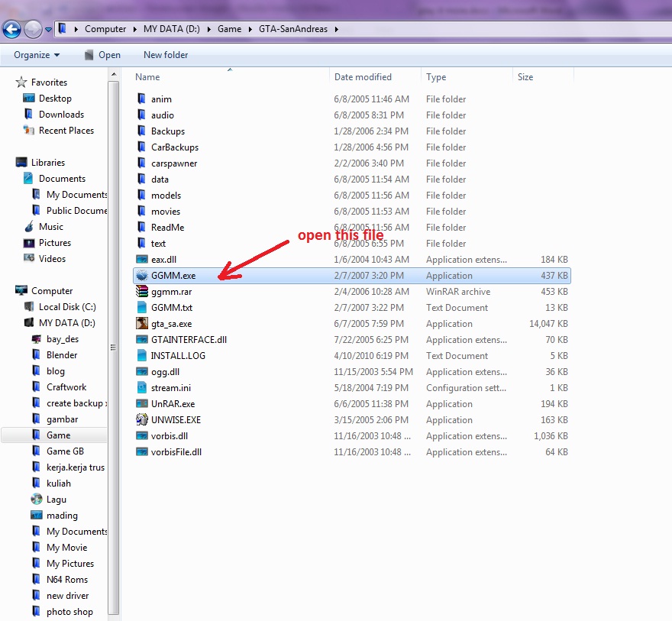Viewport: 672px width, 621px height.
Task: Open the Videos library icon
Action: click(x=29, y=258)
